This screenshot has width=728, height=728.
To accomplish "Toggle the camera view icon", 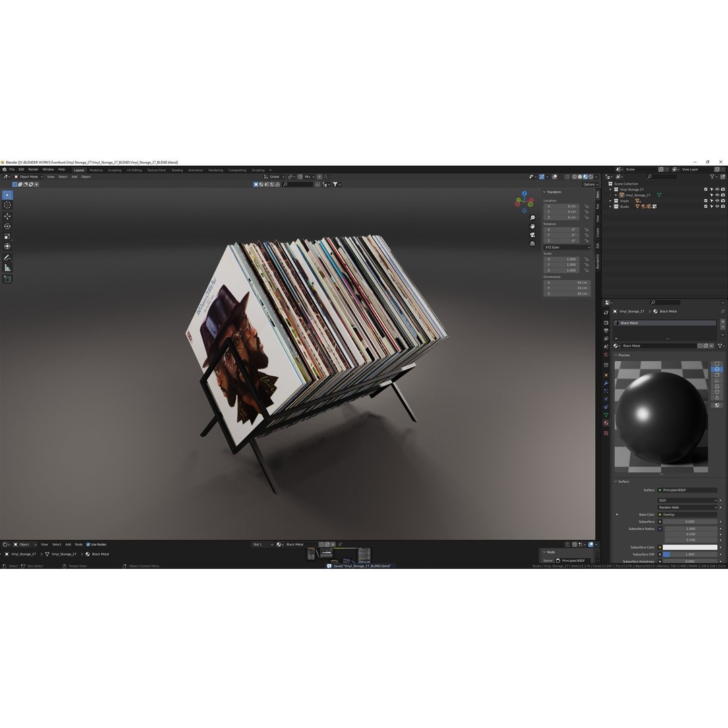I will tap(533, 235).
